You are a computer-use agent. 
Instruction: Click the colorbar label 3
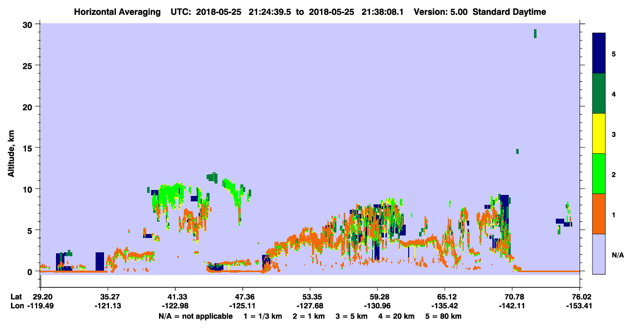click(x=614, y=134)
